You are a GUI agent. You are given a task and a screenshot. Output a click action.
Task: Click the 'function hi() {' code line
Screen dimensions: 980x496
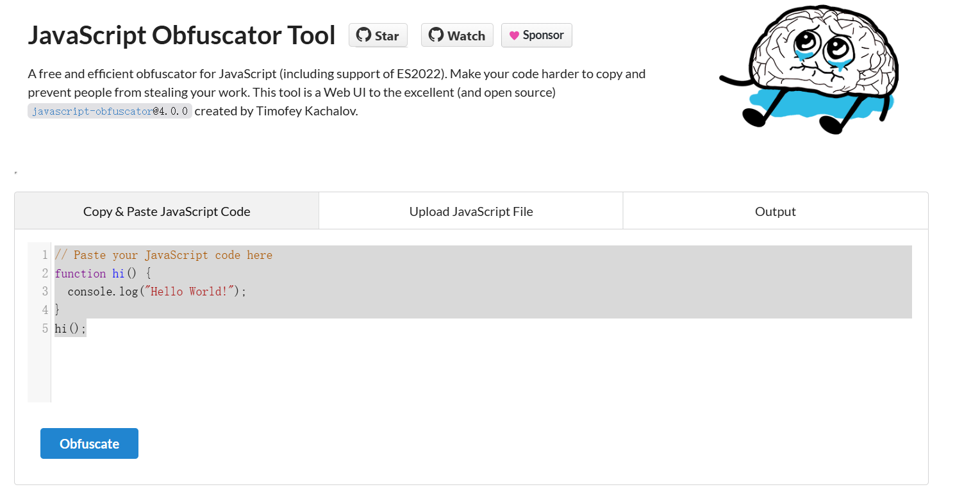pyautogui.click(x=103, y=274)
